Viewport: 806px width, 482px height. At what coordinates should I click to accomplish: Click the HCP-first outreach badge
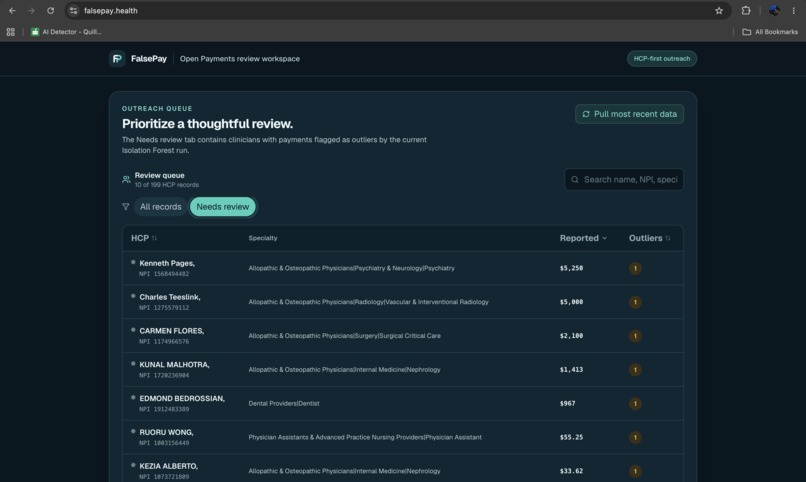tap(662, 59)
